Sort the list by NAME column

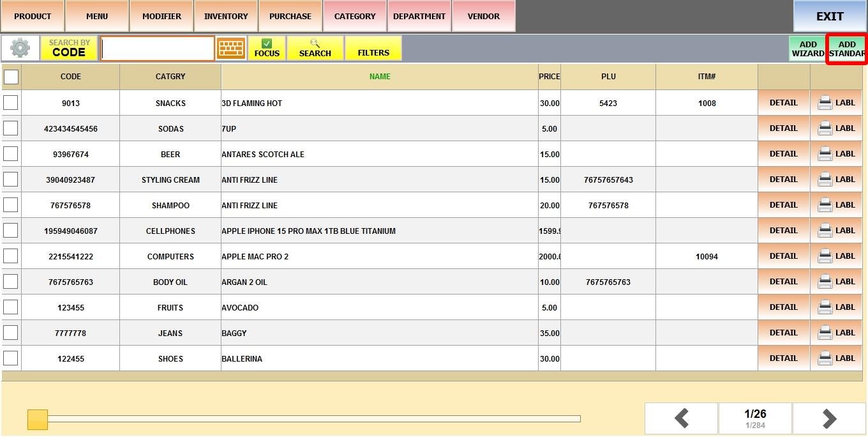click(380, 77)
